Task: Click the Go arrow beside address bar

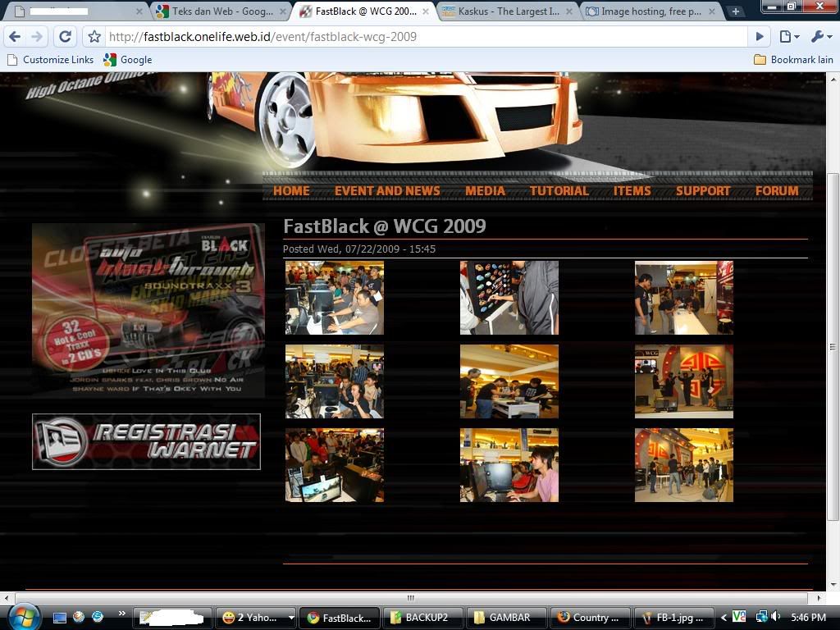Action: 759,36
